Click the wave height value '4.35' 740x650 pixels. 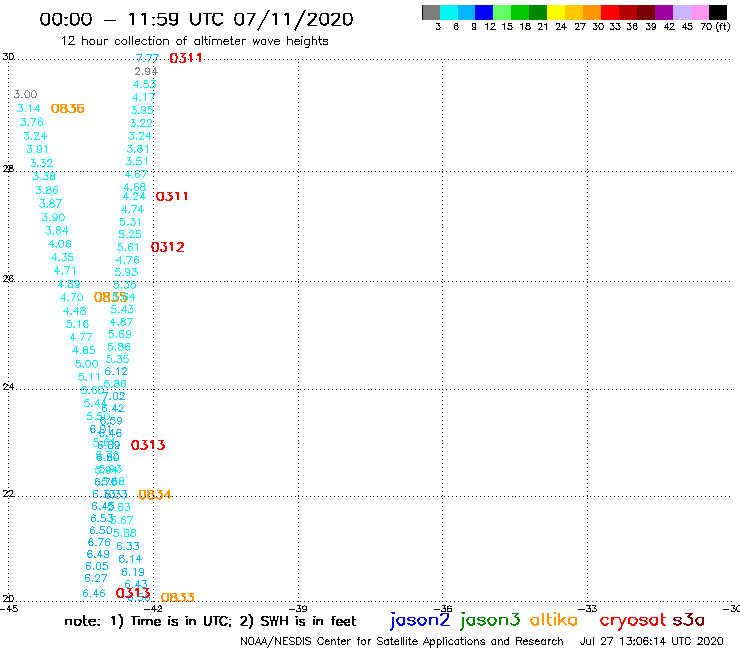(x=63, y=257)
